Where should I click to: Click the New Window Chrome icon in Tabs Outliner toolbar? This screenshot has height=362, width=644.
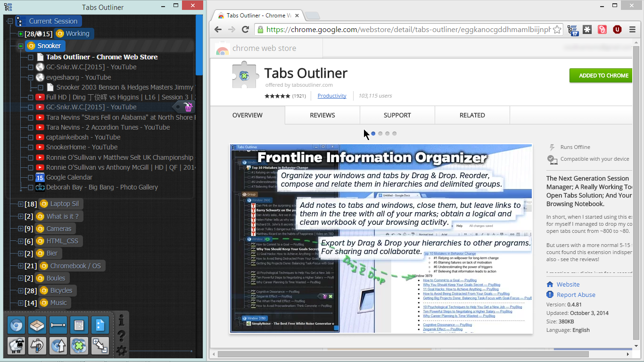16,325
